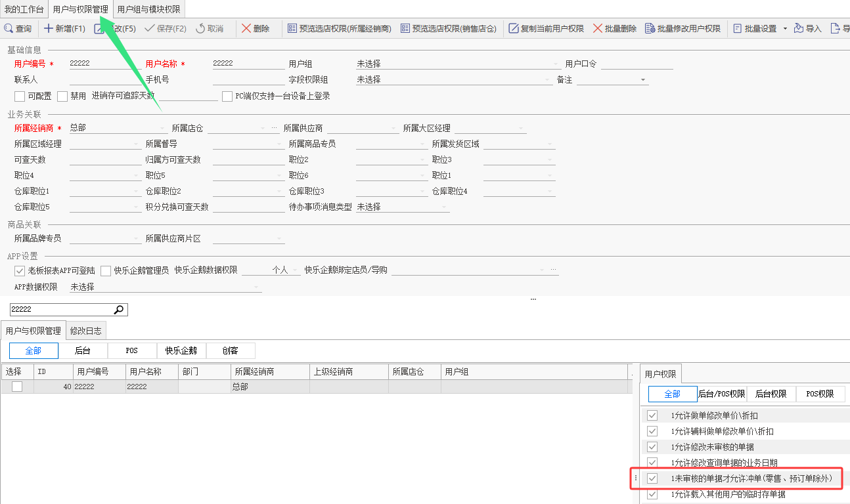Click 批量修改用户权限 icon

tap(650, 29)
